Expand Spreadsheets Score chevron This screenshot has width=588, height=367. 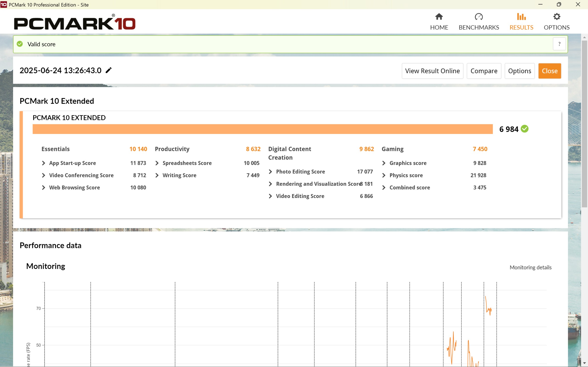coord(157,163)
